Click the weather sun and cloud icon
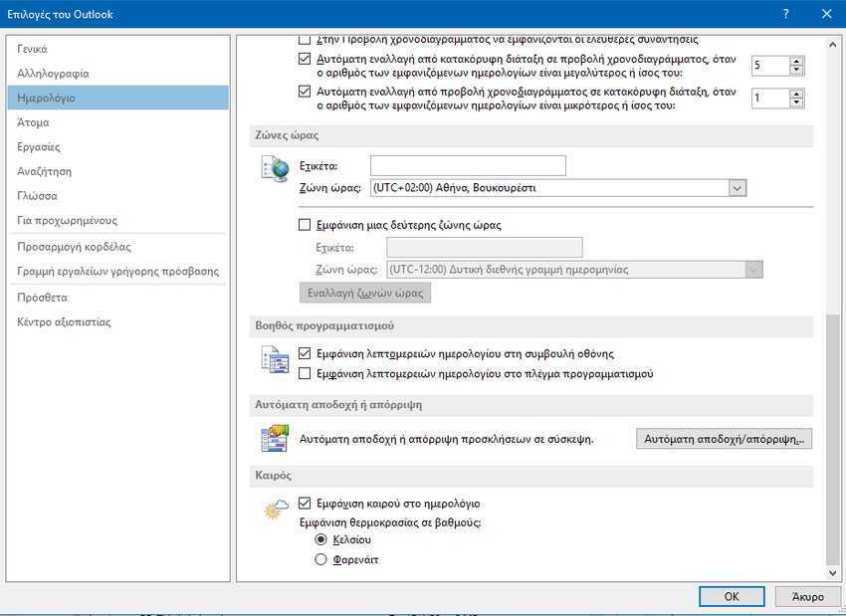Image resolution: width=846 pixels, height=616 pixels. (x=276, y=510)
